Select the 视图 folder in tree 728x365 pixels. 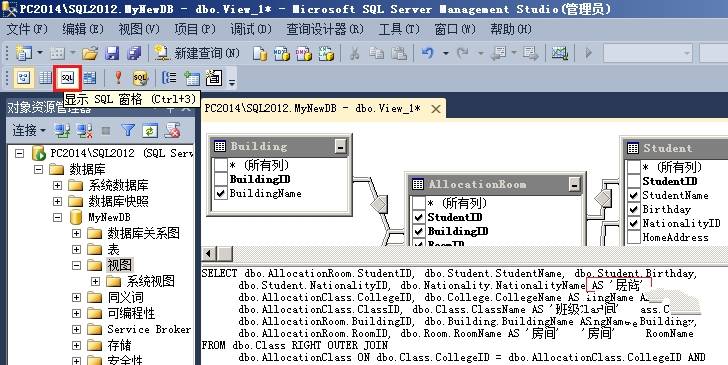119,265
